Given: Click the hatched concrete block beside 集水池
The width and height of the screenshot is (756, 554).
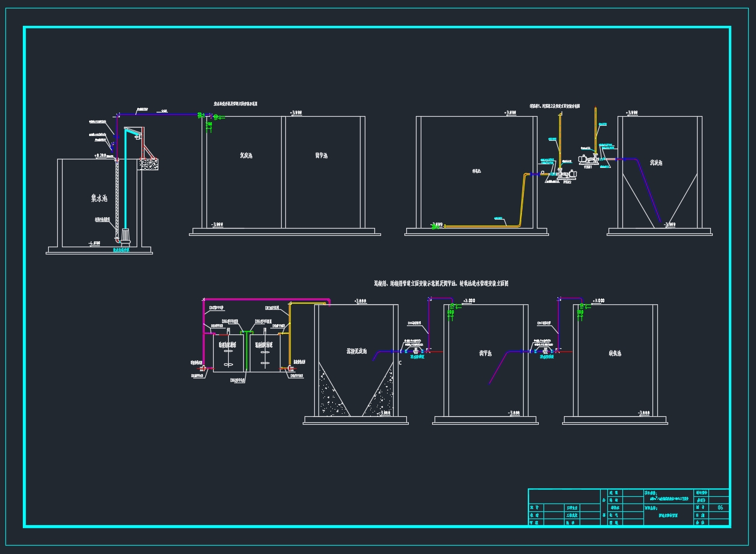Looking at the screenshot, I should (147, 164).
